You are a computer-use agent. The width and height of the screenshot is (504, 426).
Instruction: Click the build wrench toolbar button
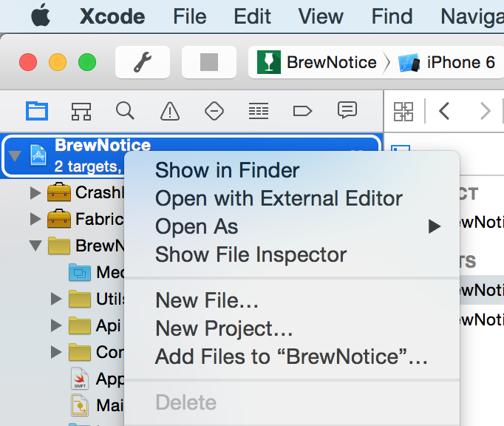tap(143, 62)
